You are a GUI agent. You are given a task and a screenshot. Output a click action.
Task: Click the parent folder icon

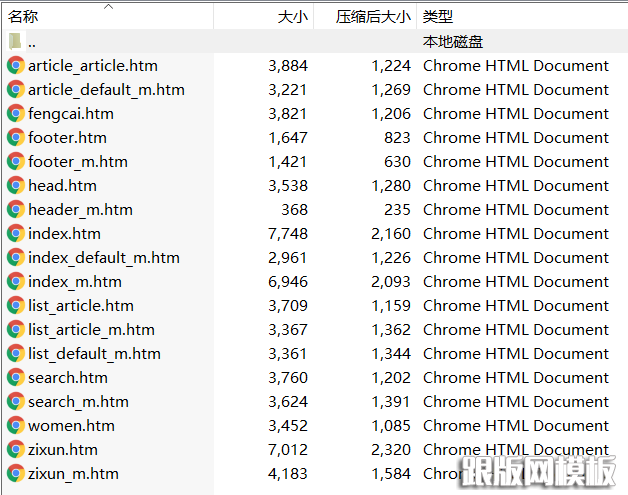[x=16, y=42]
